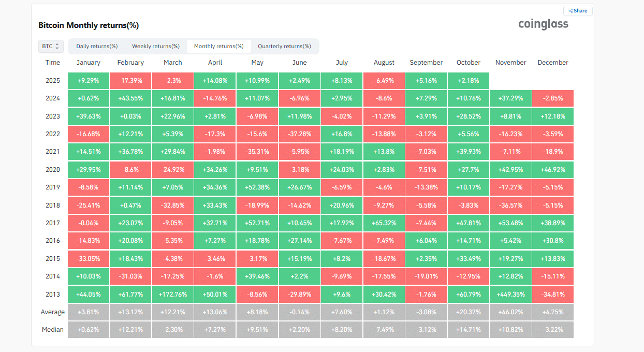This screenshot has height=352, width=644.
Task: Click the coinglass logo
Action: [543, 24]
